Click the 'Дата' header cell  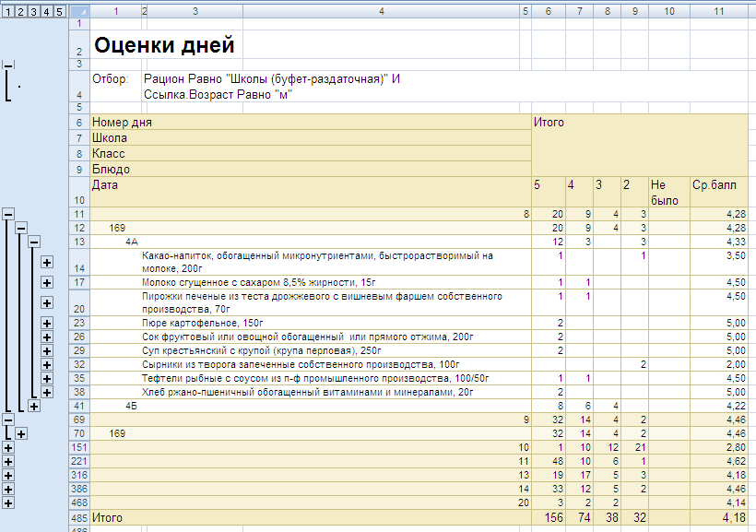point(311,192)
